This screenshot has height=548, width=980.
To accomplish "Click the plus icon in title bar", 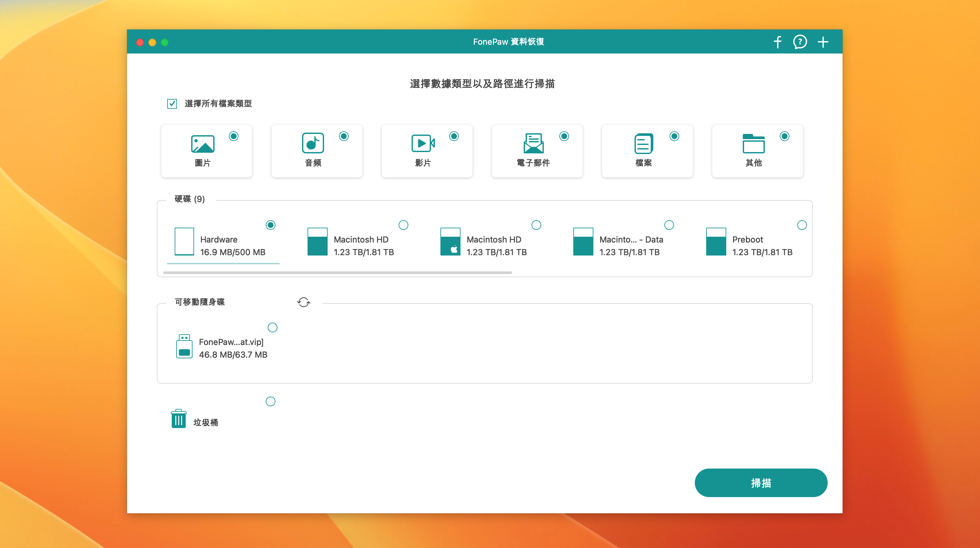I will coord(823,42).
